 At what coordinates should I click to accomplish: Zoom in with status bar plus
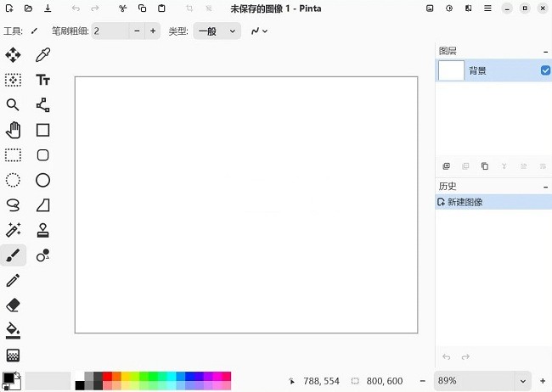543,381
